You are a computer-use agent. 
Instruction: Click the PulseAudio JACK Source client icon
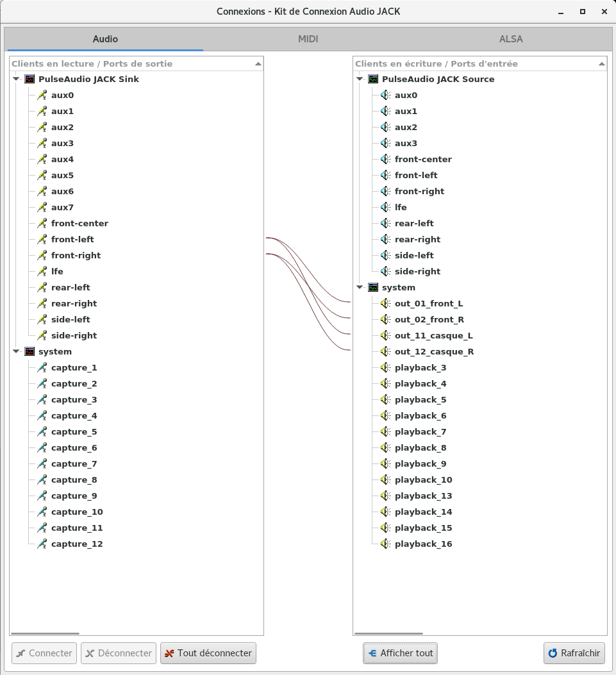(x=373, y=79)
